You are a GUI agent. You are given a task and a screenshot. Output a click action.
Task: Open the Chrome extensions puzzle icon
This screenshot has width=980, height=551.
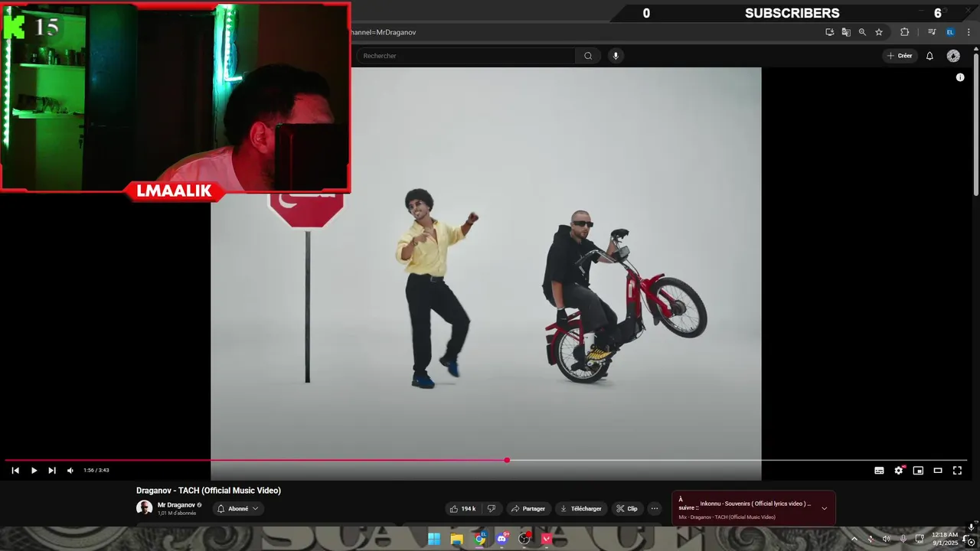pyautogui.click(x=904, y=32)
